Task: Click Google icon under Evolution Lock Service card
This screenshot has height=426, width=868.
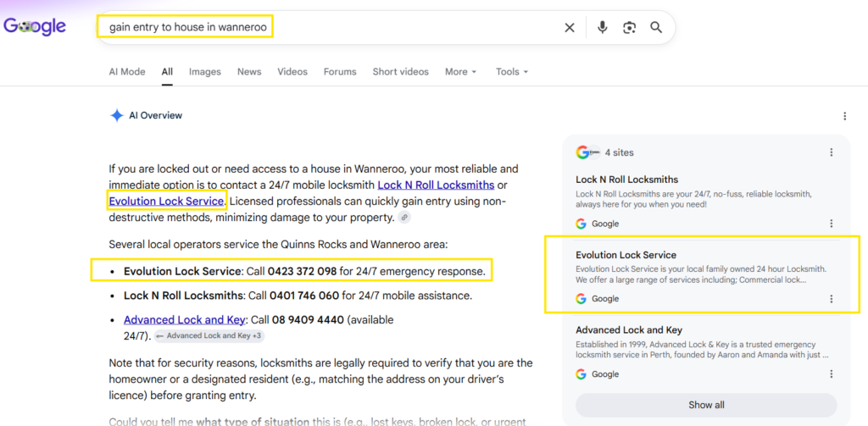Action: click(581, 299)
